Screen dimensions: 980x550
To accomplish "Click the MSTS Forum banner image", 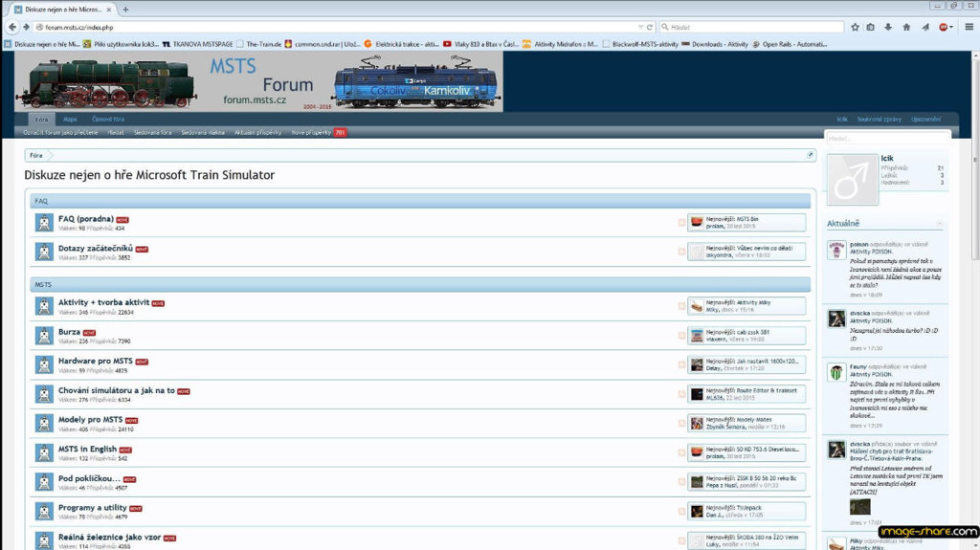I will pyautogui.click(x=258, y=82).
